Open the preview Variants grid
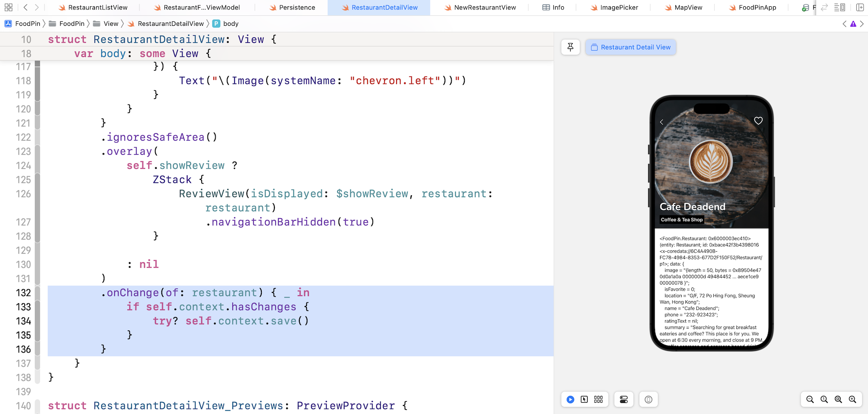The width and height of the screenshot is (868, 414). pos(599,400)
